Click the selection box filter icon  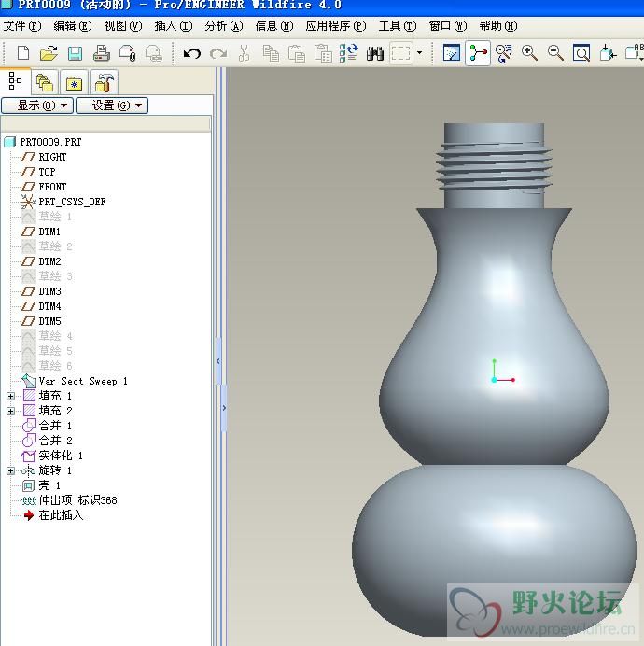click(401, 53)
